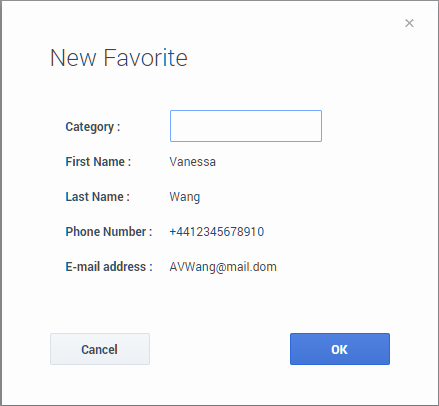This screenshot has width=439, height=406.
Task: Click the word Name in Last Name label
Action: [108, 197]
